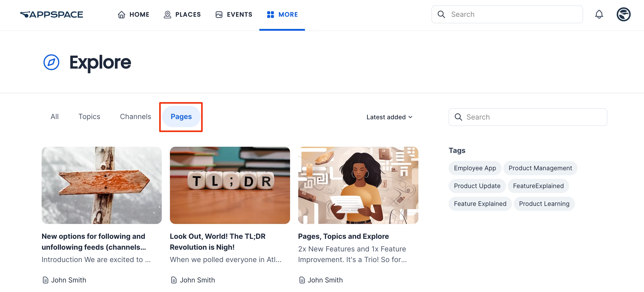The width and height of the screenshot is (644, 292).
Task: Switch to the Topics tab
Action: click(89, 117)
